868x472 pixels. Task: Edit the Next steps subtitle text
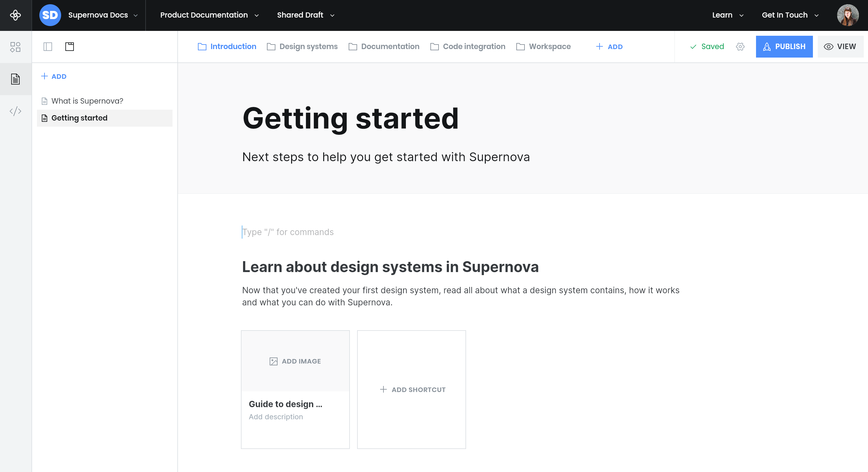(386, 157)
